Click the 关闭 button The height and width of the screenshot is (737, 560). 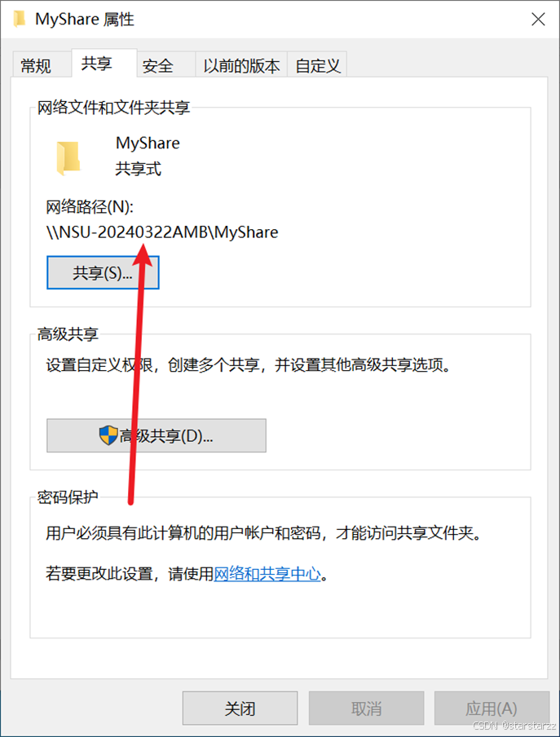[240, 708]
